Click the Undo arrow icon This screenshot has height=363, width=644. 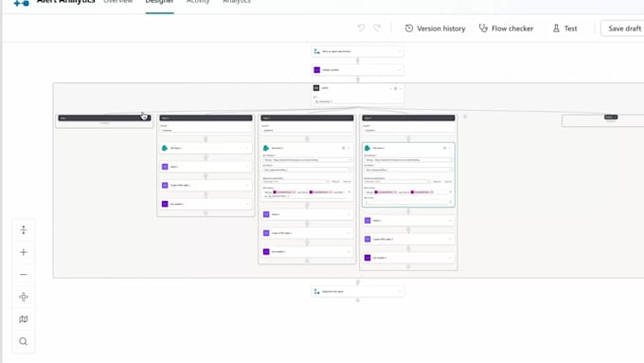point(361,27)
